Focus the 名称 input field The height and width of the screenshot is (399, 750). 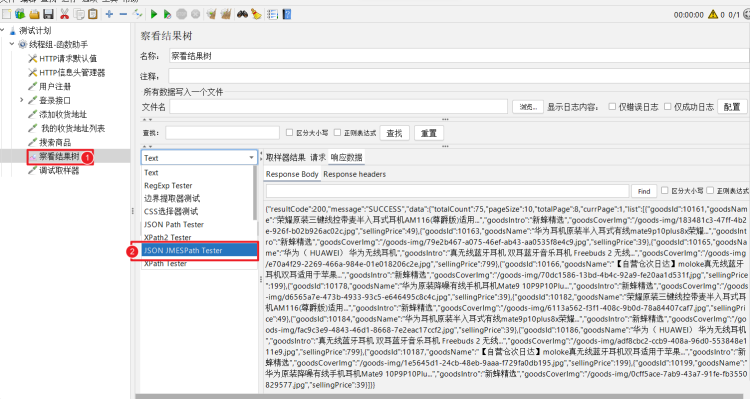pyautogui.click(x=459, y=56)
